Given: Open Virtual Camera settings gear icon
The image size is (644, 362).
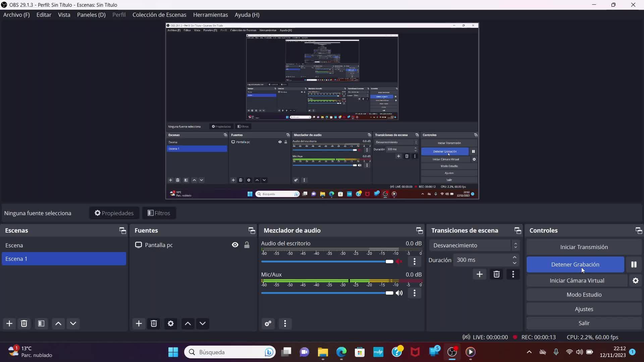Looking at the screenshot, I should click(x=635, y=281).
